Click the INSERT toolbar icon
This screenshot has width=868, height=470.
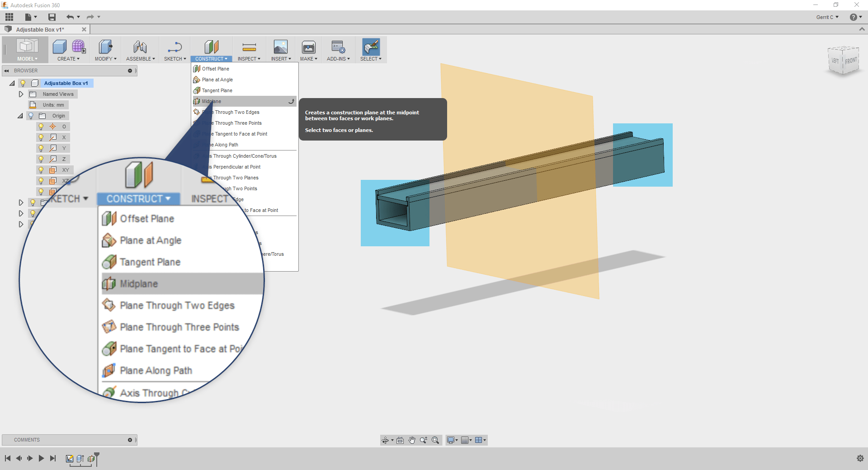pyautogui.click(x=280, y=49)
